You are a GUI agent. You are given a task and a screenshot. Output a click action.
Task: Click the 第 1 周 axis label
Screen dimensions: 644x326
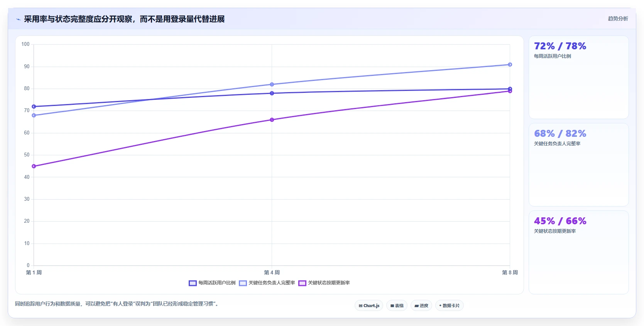pos(34,272)
